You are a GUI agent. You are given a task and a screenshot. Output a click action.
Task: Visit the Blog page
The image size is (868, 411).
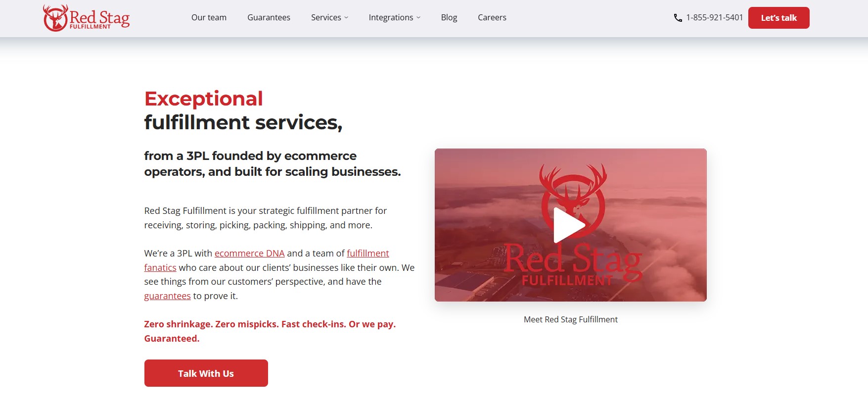pos(449,17)
